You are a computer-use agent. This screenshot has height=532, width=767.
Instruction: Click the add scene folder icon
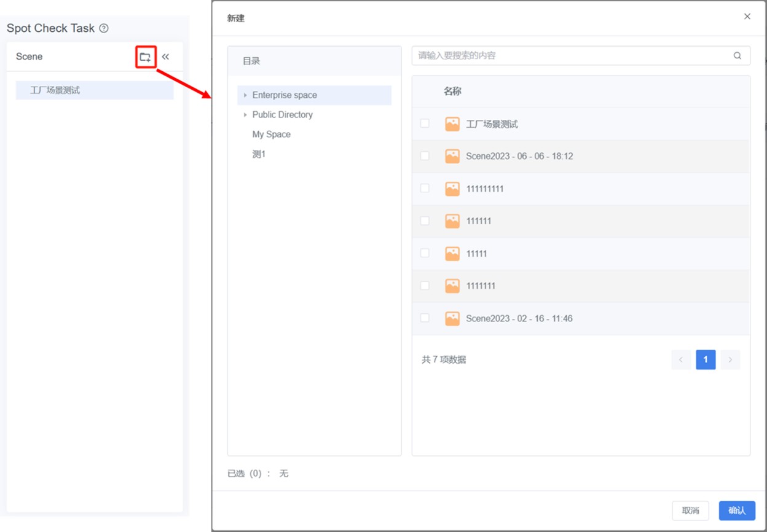click(145, 57)
